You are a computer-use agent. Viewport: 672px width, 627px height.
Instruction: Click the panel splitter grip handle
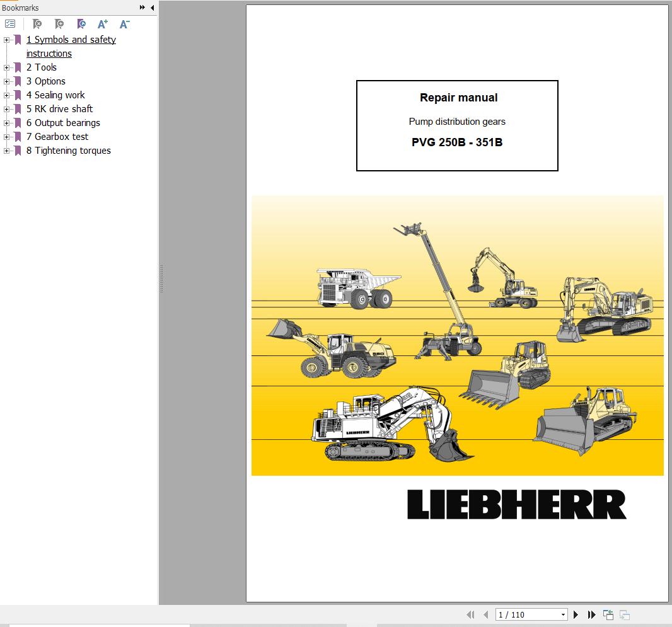161,279
